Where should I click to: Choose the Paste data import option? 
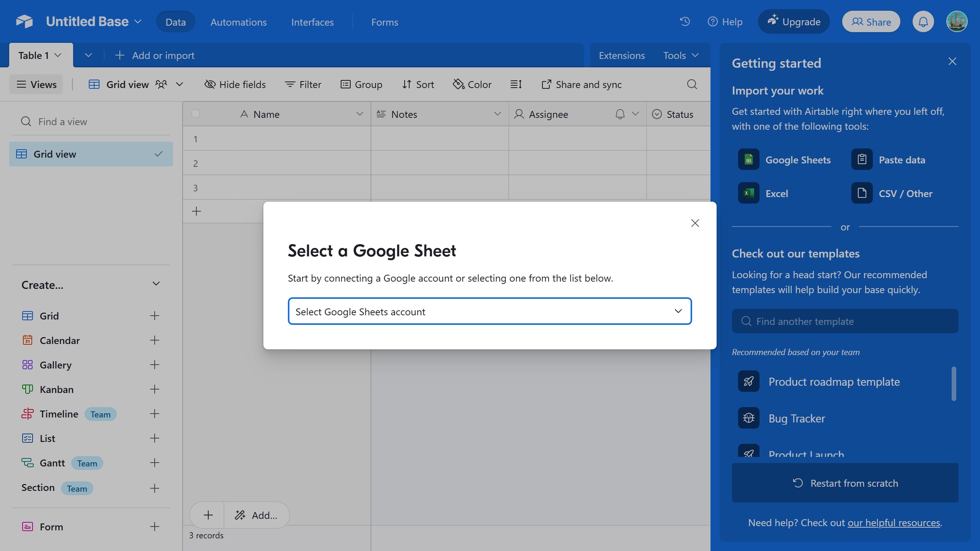point(888,160)
